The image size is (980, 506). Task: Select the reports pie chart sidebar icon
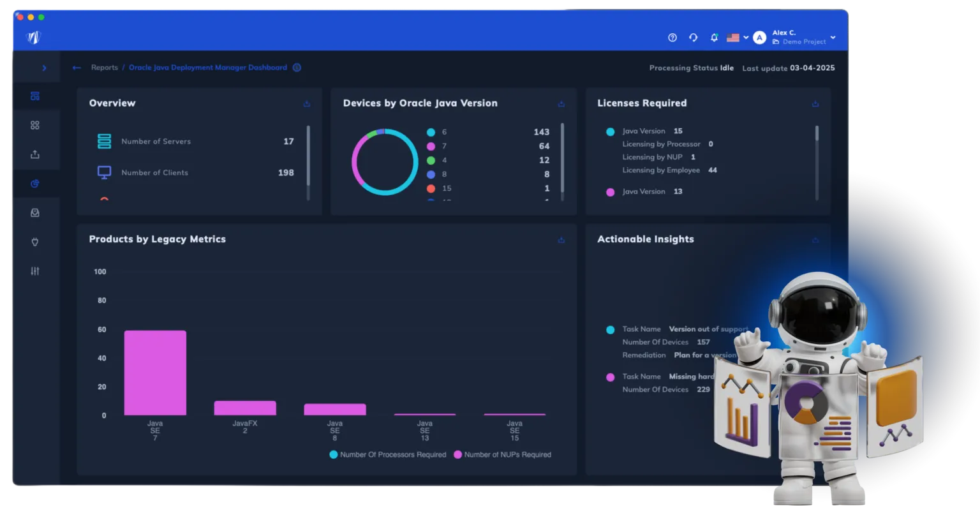click(35, 184)
